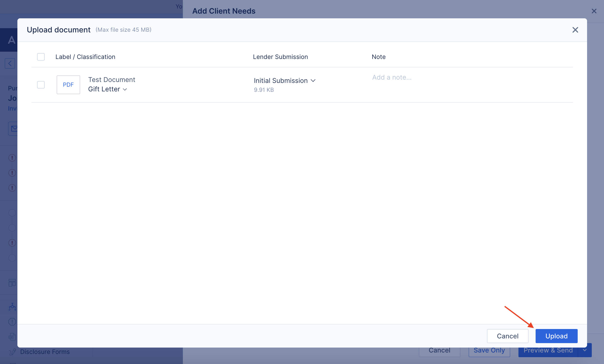Screen dimensions: 604x364
Task: Check the select-all header checkbox
Action: pos(41,57)
